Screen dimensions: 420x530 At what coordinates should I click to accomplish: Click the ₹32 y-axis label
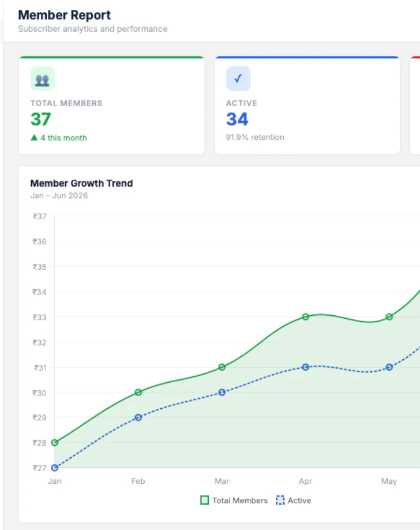tap(40, 342)
